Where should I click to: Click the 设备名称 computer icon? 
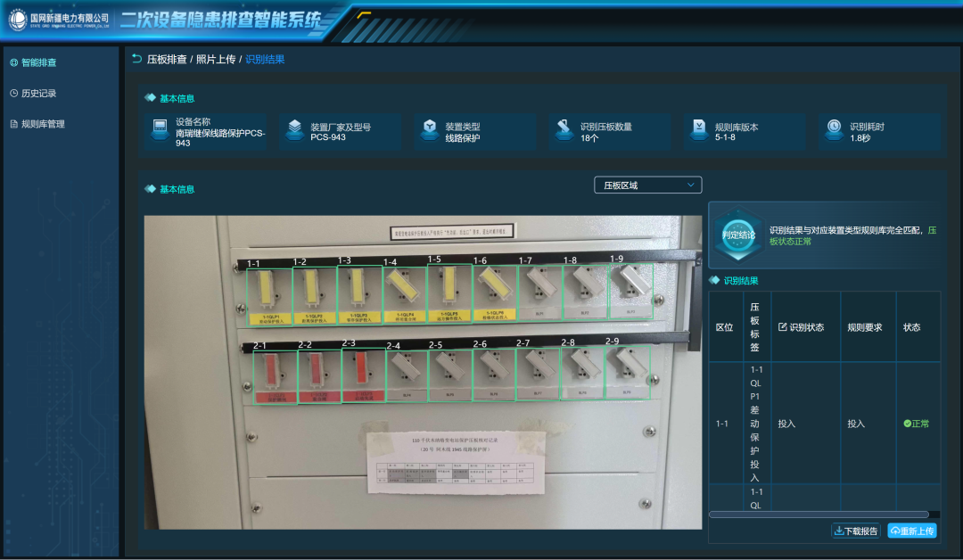point(160,129)
